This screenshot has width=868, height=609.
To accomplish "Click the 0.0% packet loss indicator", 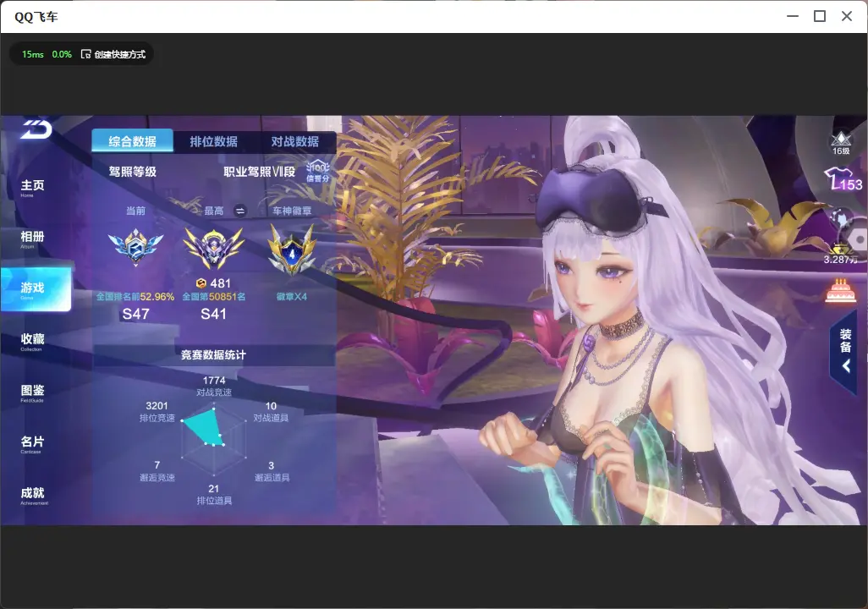I will (62, 54).
